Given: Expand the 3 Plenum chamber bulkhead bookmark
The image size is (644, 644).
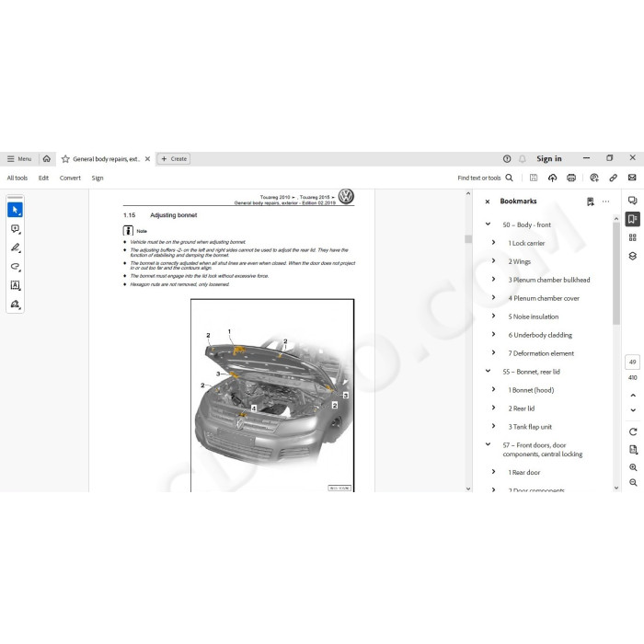Looking at the screenshot, I should (x=494, y=280).
